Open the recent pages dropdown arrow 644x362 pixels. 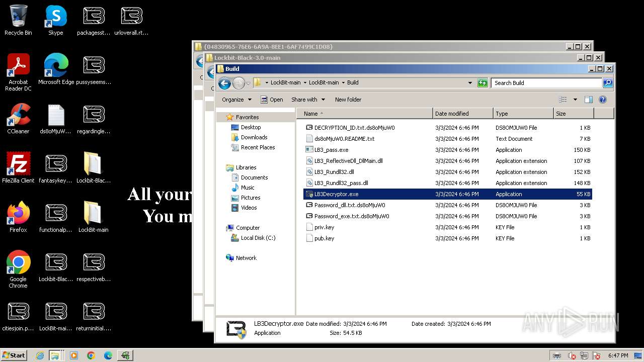click(x=248, y=83)
